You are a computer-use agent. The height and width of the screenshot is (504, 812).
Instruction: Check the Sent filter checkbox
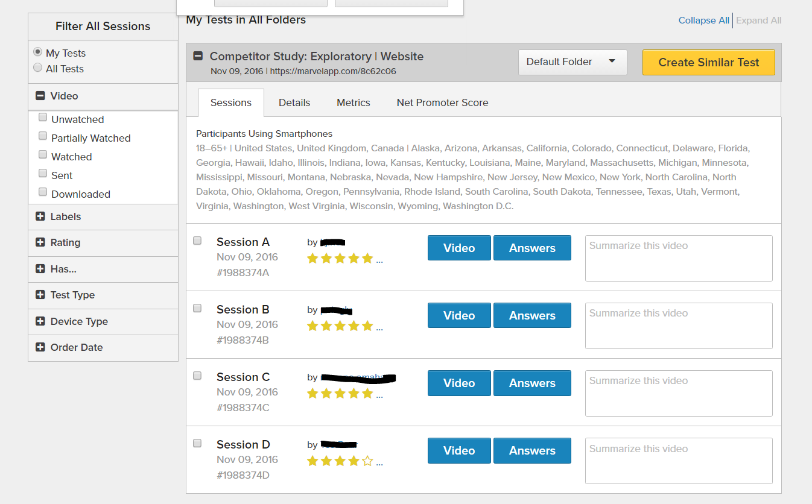(x=43, y=174)
